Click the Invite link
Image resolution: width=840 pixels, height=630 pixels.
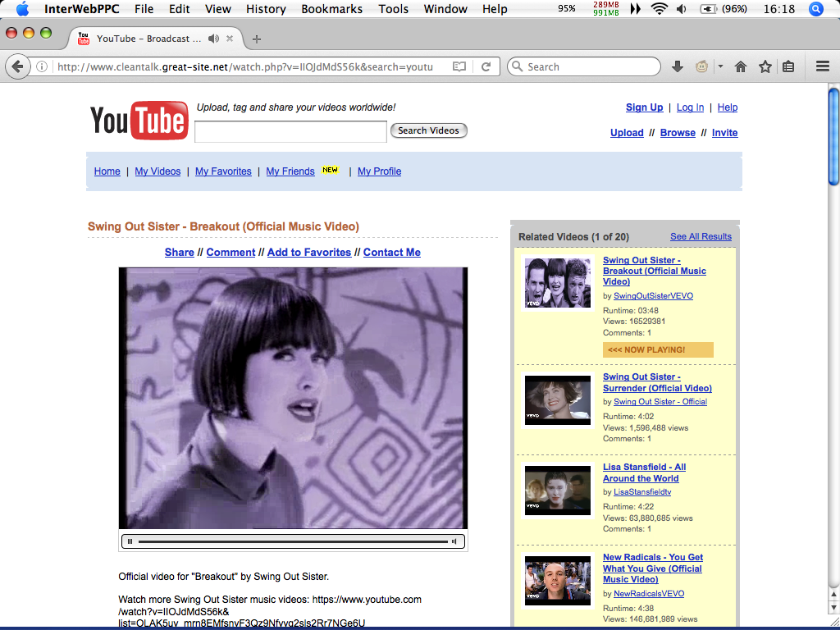[725, 132]
